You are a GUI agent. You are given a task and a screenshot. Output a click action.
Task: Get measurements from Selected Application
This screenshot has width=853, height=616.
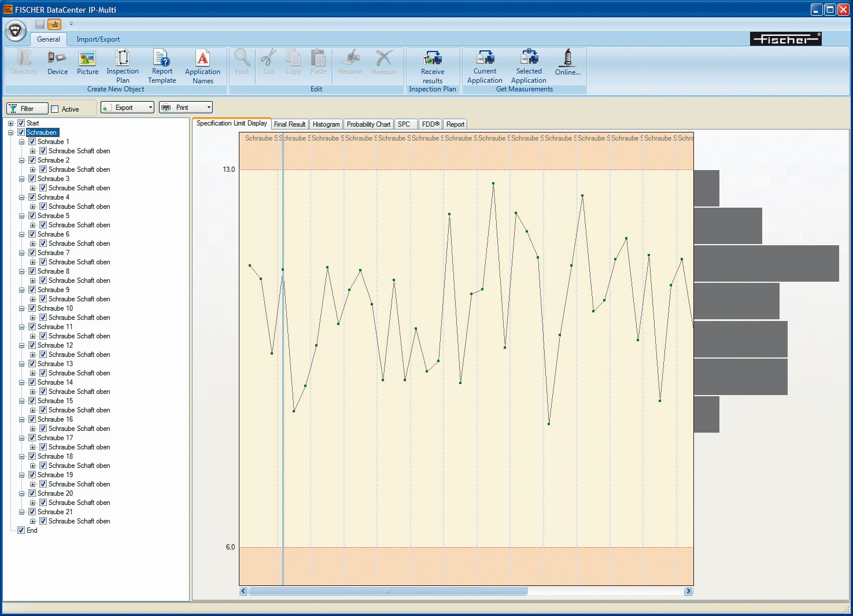point(529,67)
